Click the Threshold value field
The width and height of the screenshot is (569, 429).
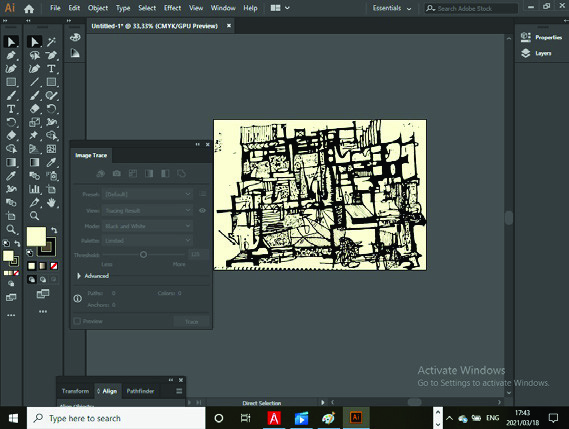[198, 254]
